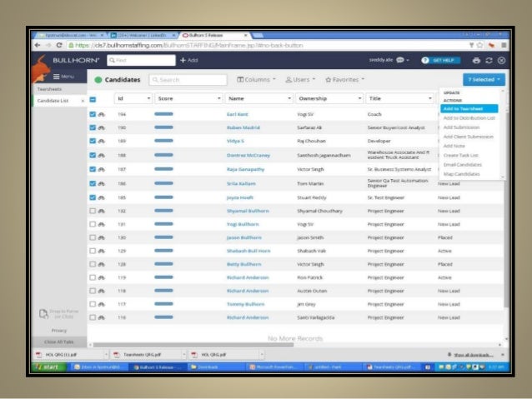Click binoculars preview icon for candidate 194
The height and width of the screenshot is (399, 532).
102,115
